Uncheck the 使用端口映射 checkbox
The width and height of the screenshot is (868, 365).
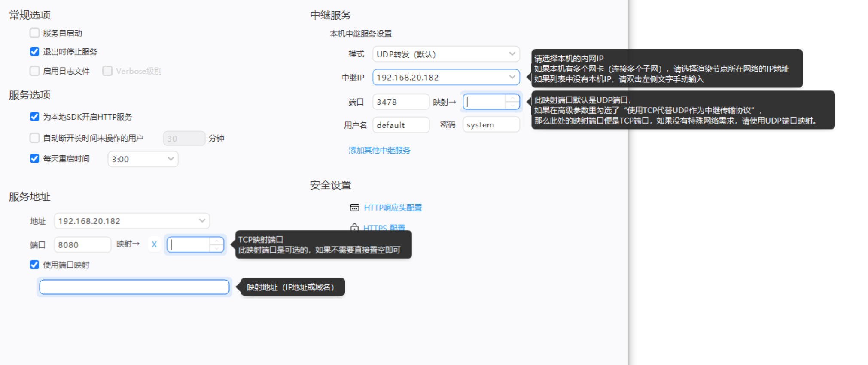34,265
